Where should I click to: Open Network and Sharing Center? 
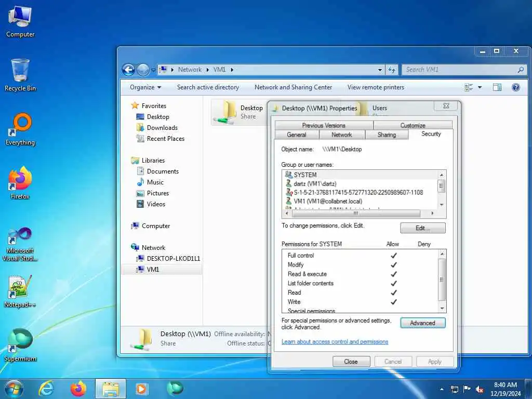(x=293, y=87)
